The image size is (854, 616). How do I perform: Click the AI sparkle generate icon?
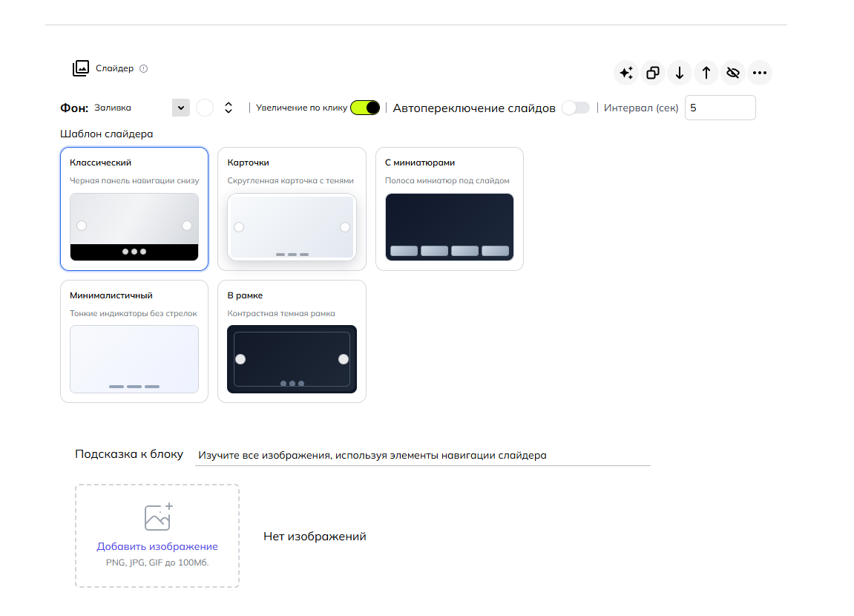(626, 73)
